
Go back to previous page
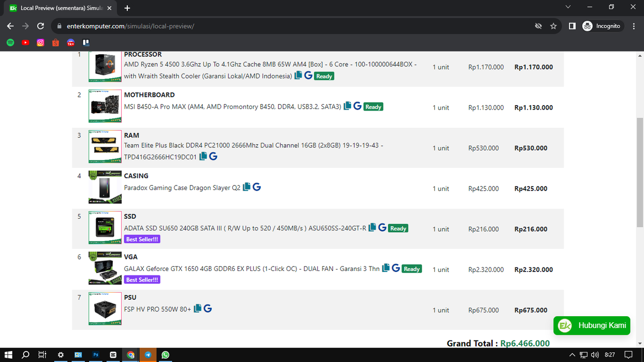11,26
